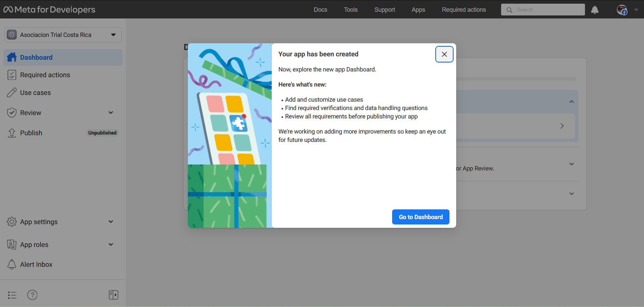Click the right arrow on dashboard card

(x=562, y=126)
